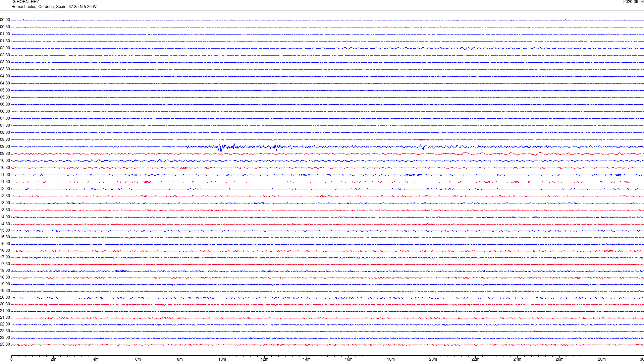
Task: Select the 15:00 trace time label
Action: (5, 230)
